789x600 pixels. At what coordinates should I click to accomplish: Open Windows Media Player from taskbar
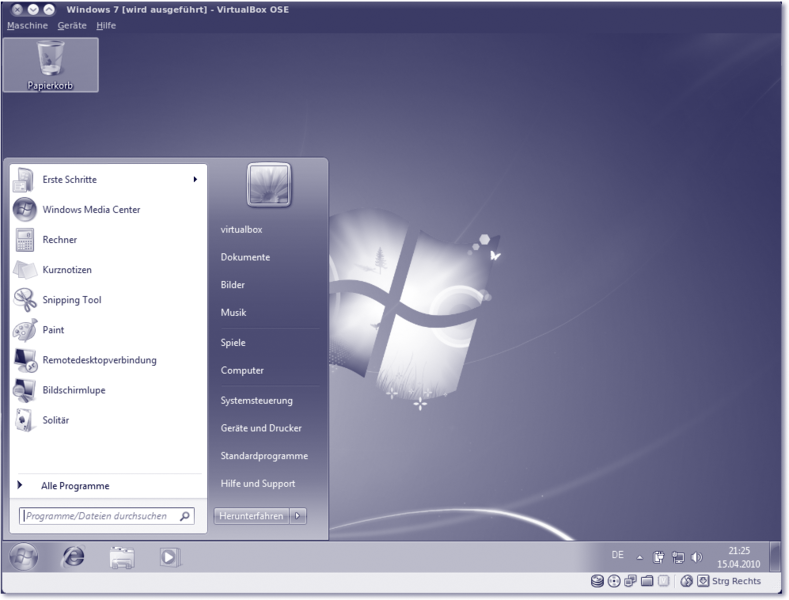coord(170,557)
